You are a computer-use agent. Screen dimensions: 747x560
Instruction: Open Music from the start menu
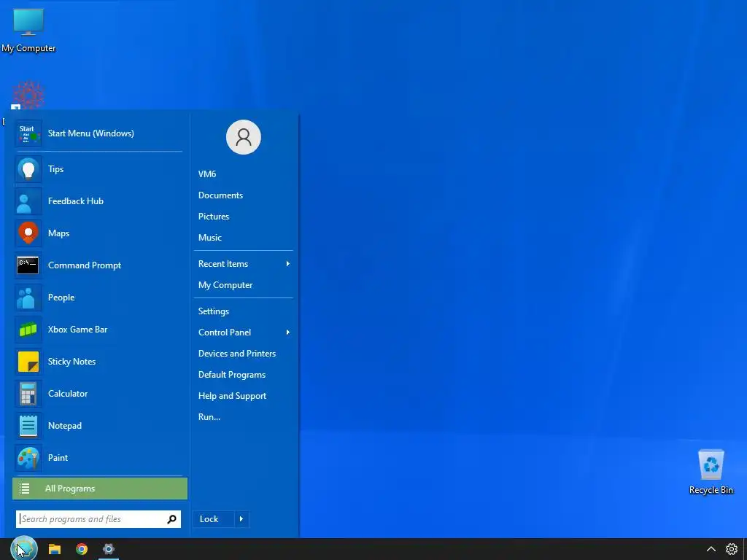209,237
